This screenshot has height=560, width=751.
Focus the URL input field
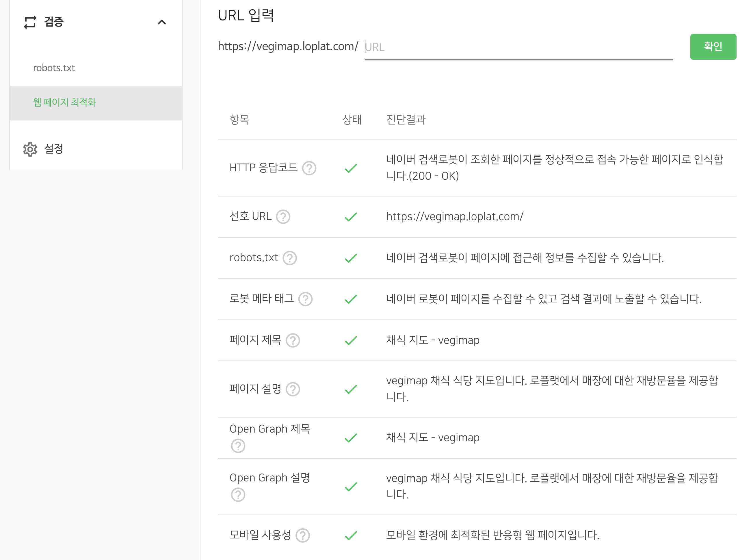(x=518, y=47)
